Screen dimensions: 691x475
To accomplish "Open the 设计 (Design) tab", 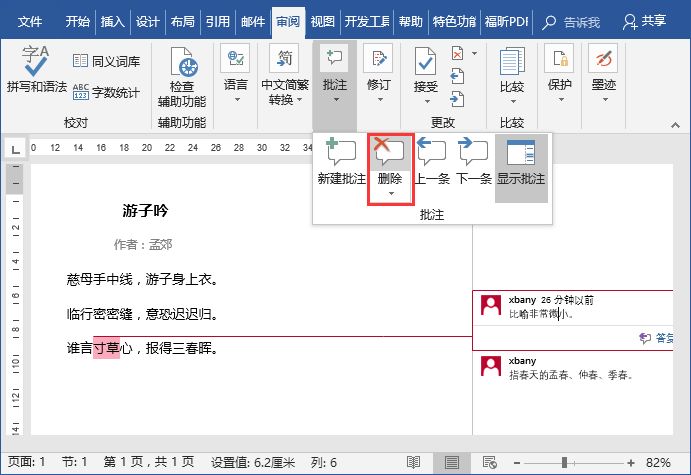I will (147, 22).
